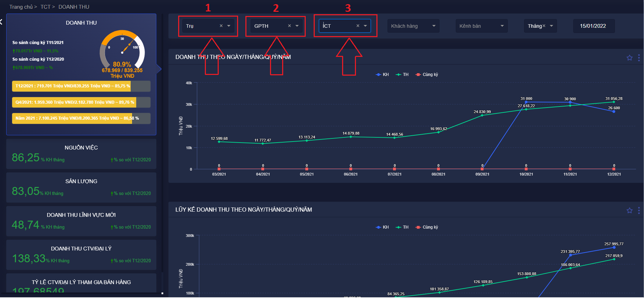Click TH data point 11.772,47 at 04/2021
Screen dimensions: 644x298
pyautogui.click(x=263, y=144)
